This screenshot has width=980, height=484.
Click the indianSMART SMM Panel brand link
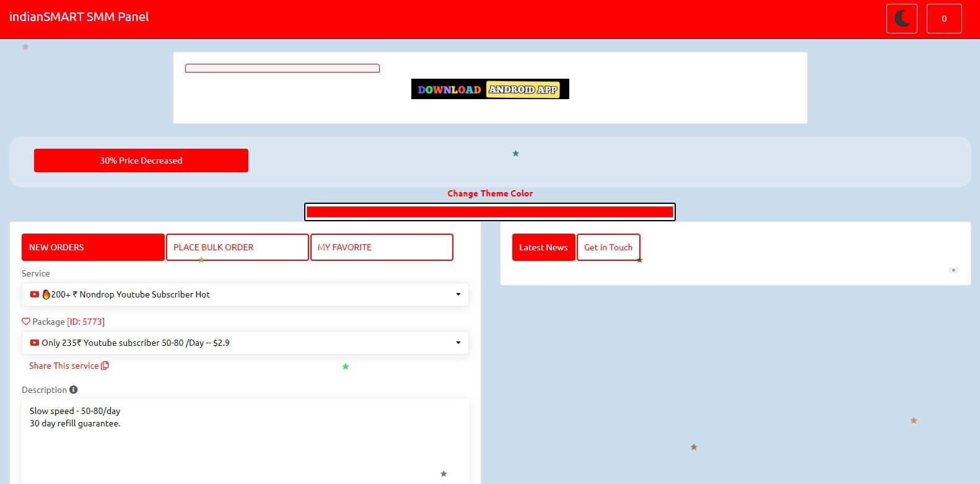tap(79, 17)
